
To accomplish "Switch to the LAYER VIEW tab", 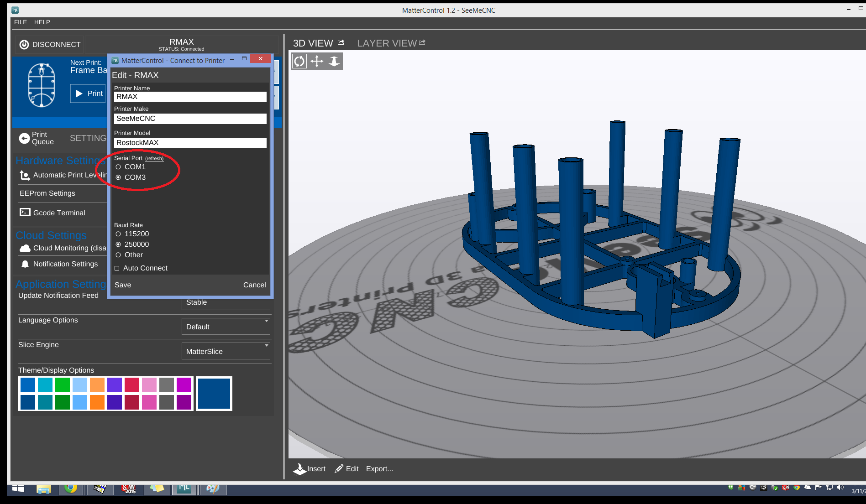I will tap(387, 43).
